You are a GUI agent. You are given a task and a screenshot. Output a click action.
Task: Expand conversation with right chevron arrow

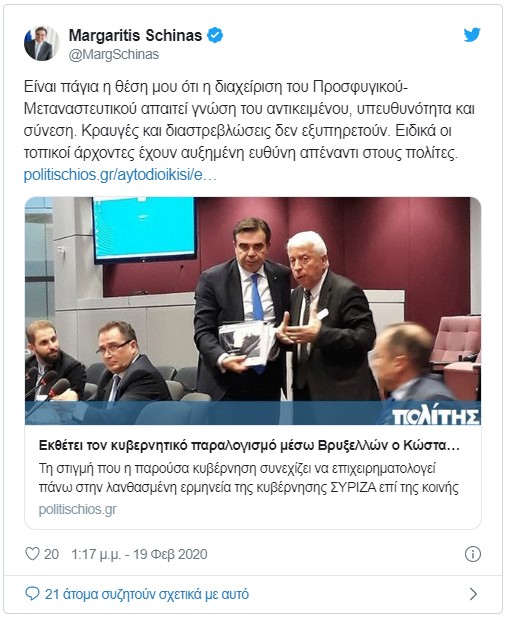473,594
